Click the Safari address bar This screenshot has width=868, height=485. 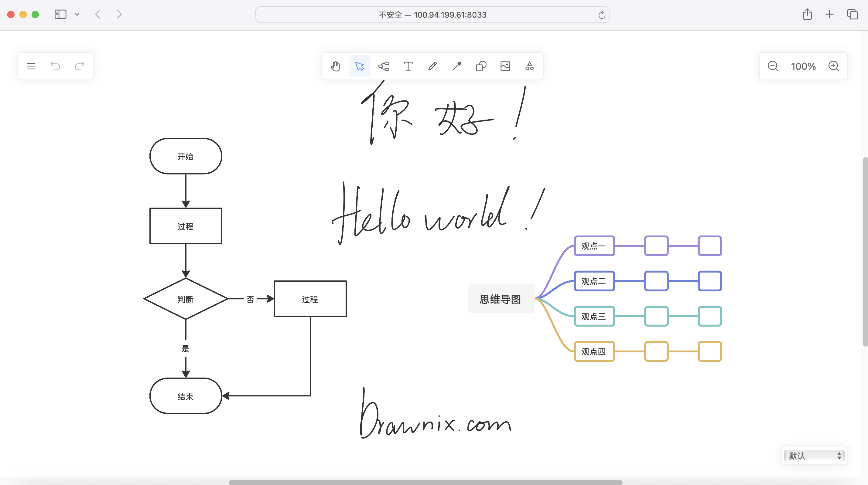(x=432, y=15)
